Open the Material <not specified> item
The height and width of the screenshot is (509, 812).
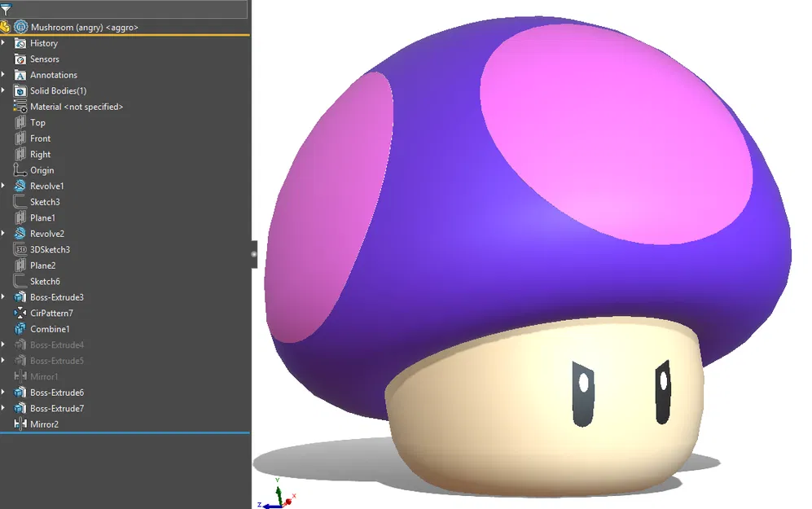tap(22, 106)
